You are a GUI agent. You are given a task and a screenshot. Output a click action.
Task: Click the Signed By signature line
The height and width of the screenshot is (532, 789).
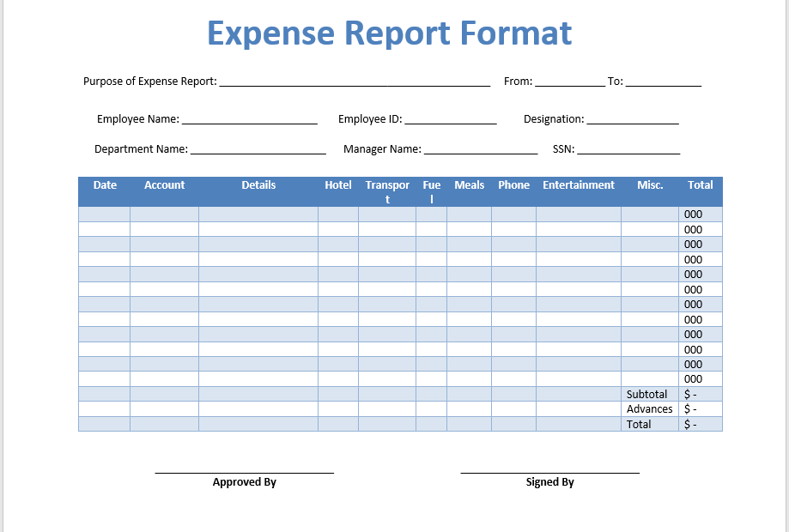[x=550, y=470]
